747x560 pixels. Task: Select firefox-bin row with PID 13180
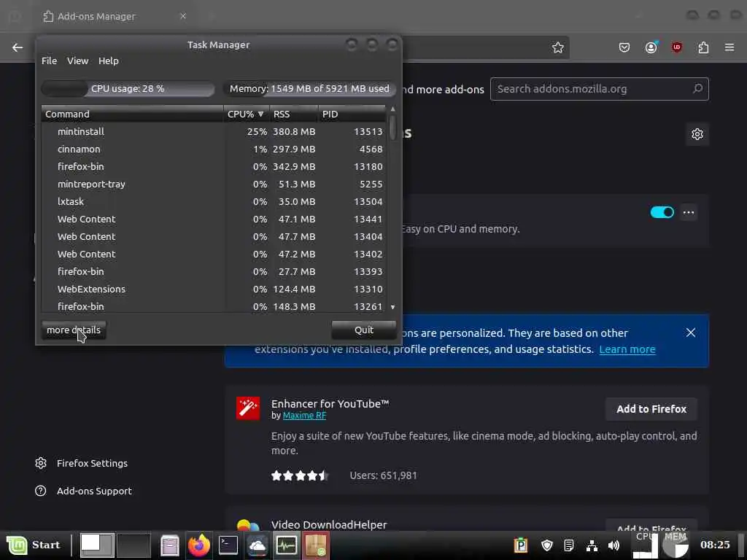click(214, 167)
